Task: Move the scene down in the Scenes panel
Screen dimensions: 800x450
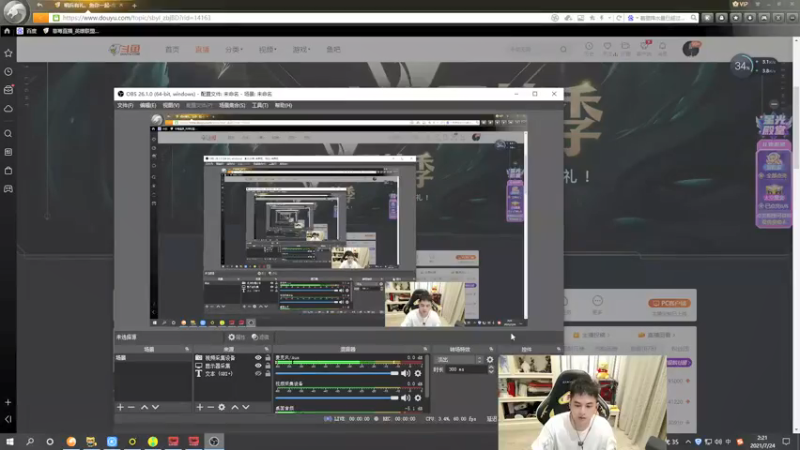Action: pyautogui.click(x=156, y=407)
